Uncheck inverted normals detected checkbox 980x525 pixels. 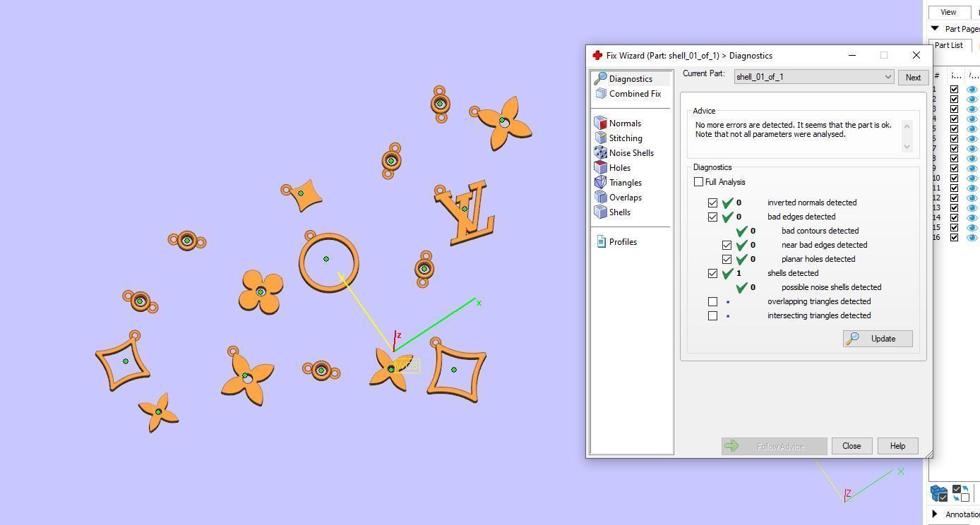pyautogui.click(x=712, y=203)
